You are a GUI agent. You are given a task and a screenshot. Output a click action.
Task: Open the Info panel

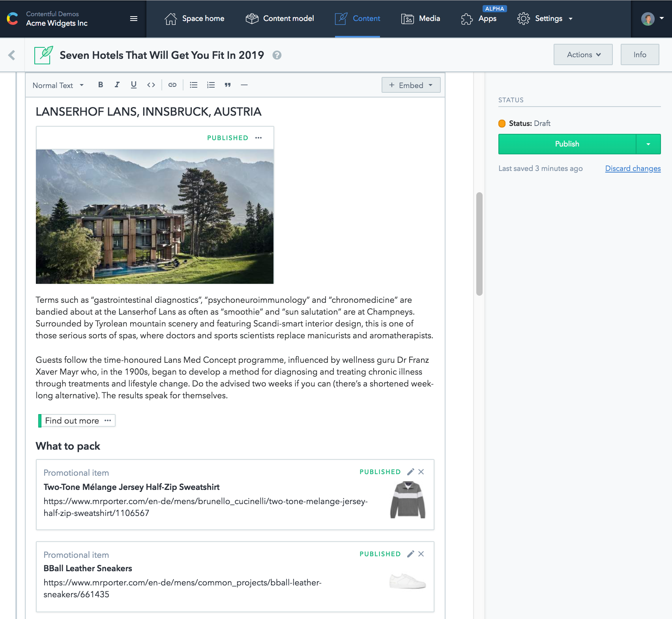point(640,54)
